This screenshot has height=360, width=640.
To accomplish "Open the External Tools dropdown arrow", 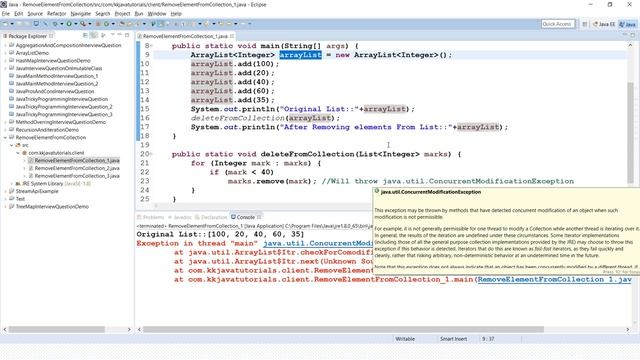I will point(90,24).
